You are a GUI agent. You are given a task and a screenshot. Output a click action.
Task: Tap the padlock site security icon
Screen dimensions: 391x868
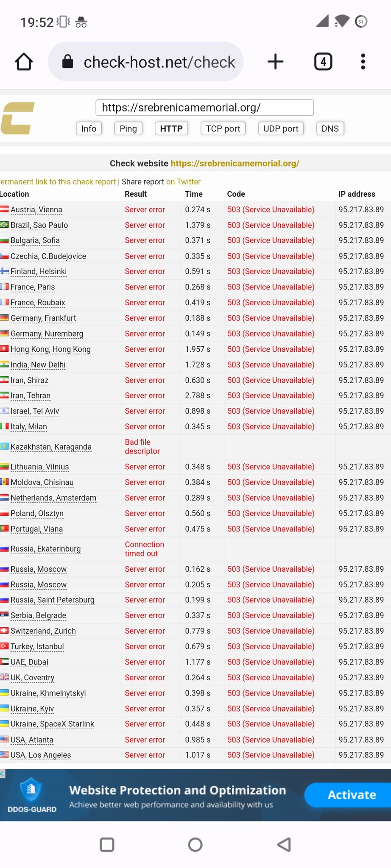tap(68, 62)
